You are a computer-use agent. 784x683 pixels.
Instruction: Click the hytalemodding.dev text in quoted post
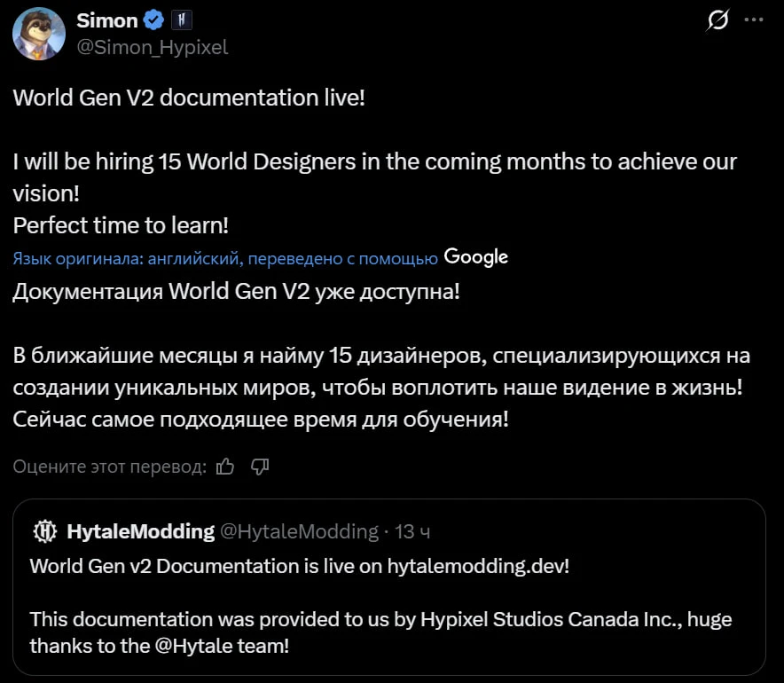point(475,566)
